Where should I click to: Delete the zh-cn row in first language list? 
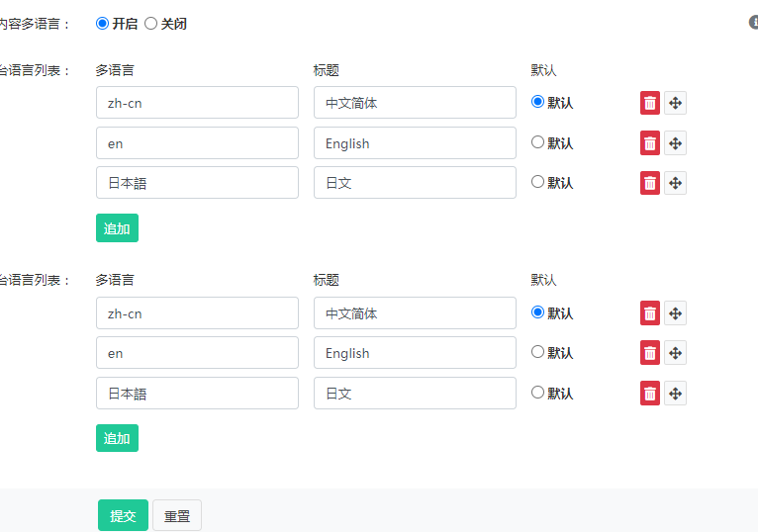pyautogui.click(x=650, y=103)
